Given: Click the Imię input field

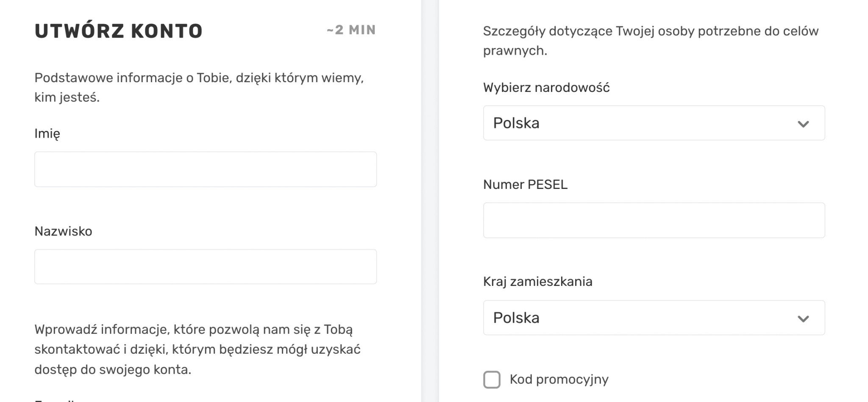Looking at the screenshot, I should 205,169.
